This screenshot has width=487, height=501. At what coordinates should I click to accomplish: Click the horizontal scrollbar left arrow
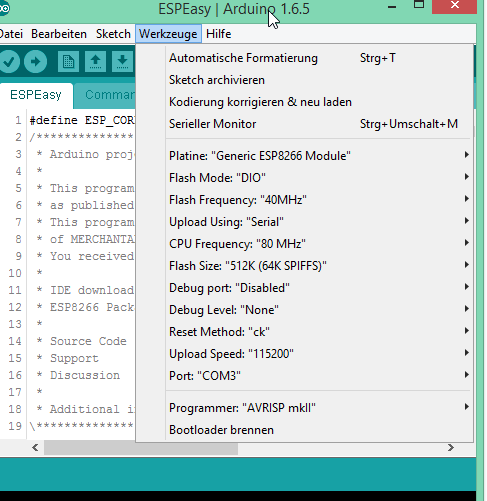click(35, 448)
